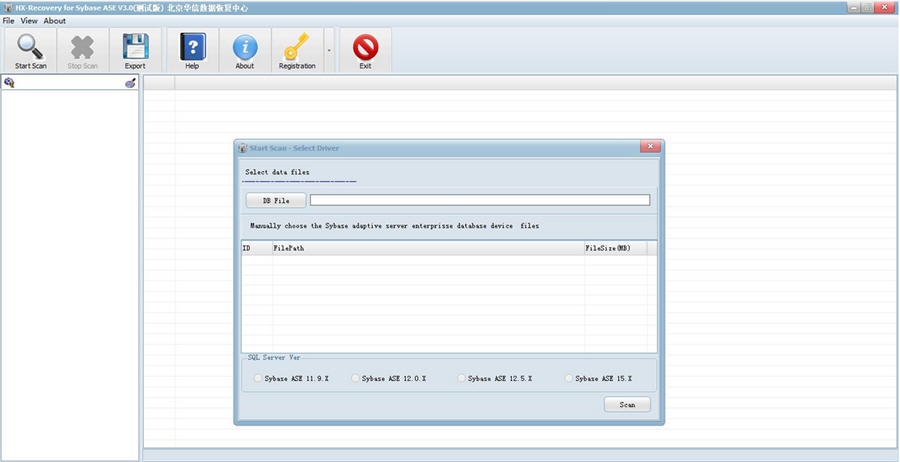Viewport: 900px width, 462px height.
Task: Click the ID column header
Action: pyautogui.click(x=257, y=248)
